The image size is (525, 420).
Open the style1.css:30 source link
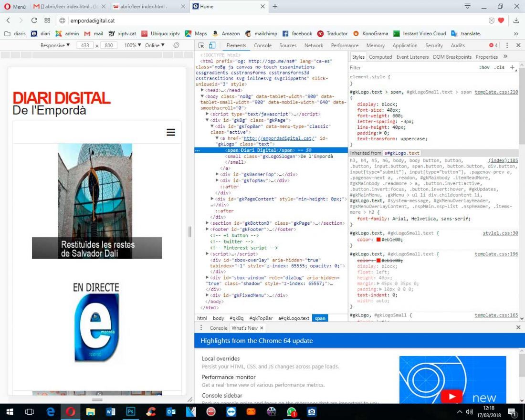(500, 233)
